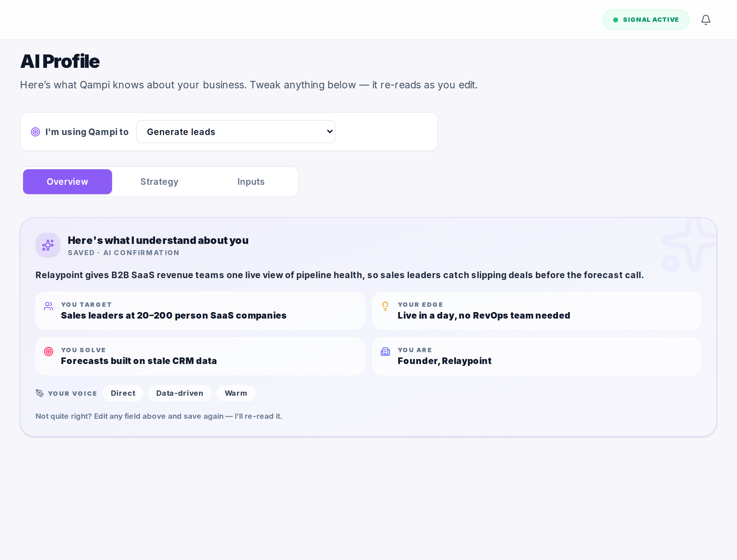737x560 pixels.
Task: Click the "Here's what Qampi knows" subtitle
Action: pos(249,85)
